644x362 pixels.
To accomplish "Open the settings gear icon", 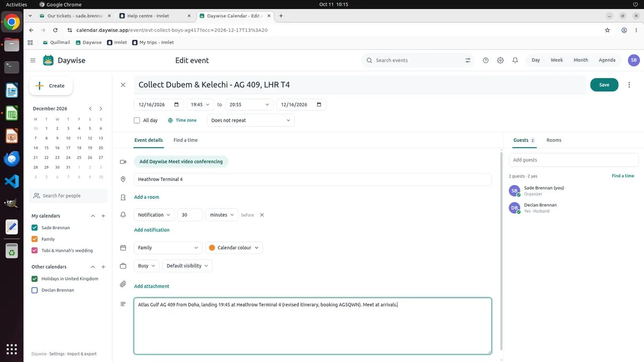I will click(x=500, y=60).
